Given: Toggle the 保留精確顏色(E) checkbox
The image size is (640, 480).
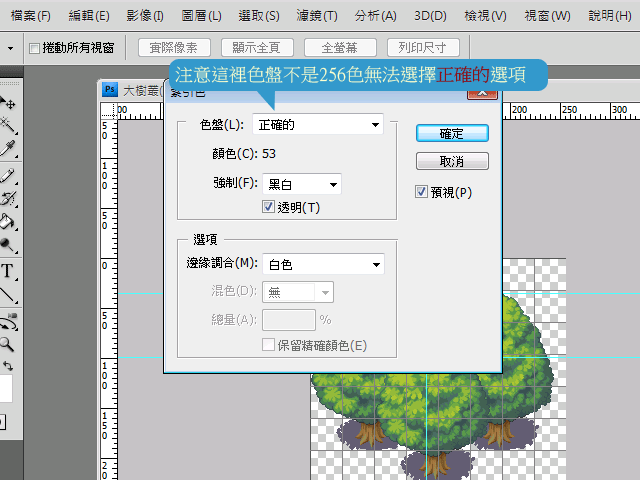Looking at the screenshot, I should tap(268, 345).
